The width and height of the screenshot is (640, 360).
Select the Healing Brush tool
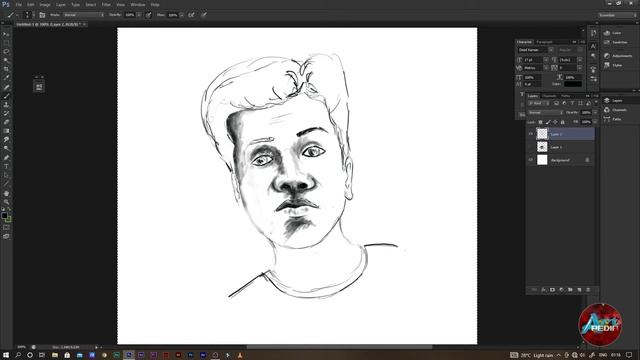(x=6, y=87)
